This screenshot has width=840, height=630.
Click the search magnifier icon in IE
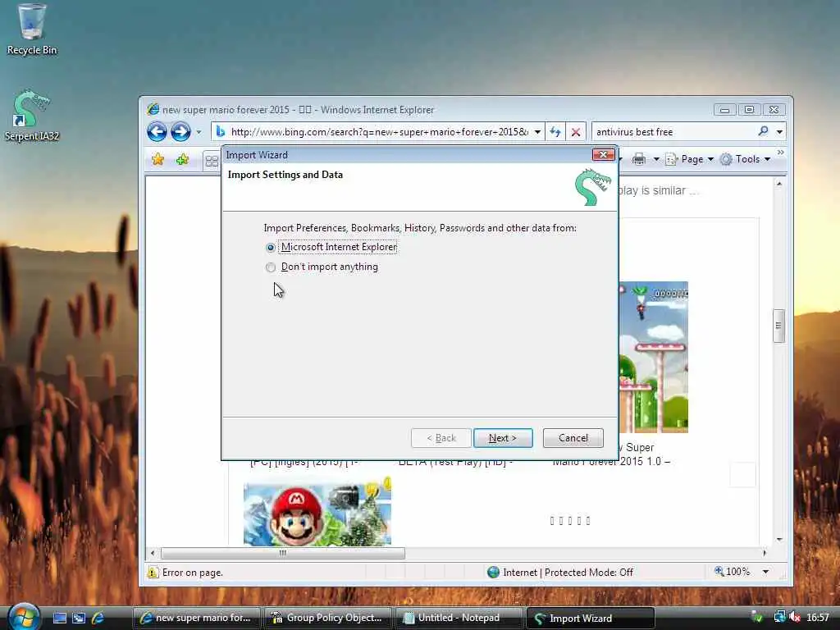pos(764,131)
